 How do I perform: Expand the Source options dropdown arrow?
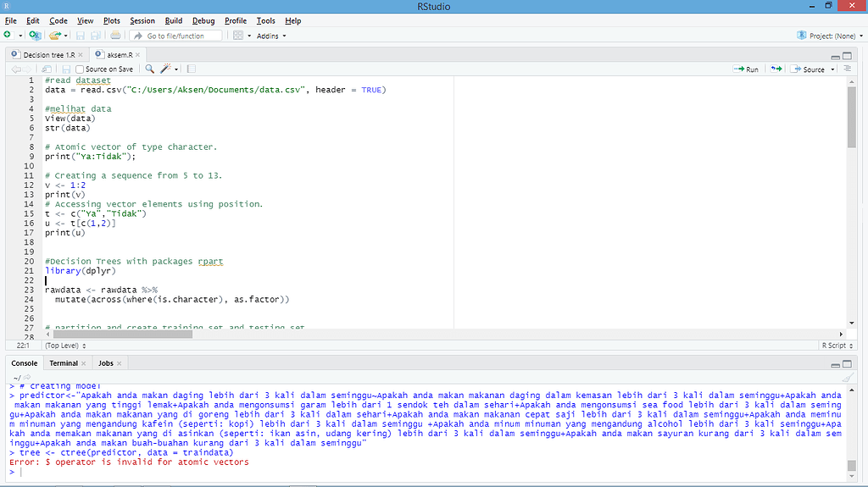click(832, 69)
